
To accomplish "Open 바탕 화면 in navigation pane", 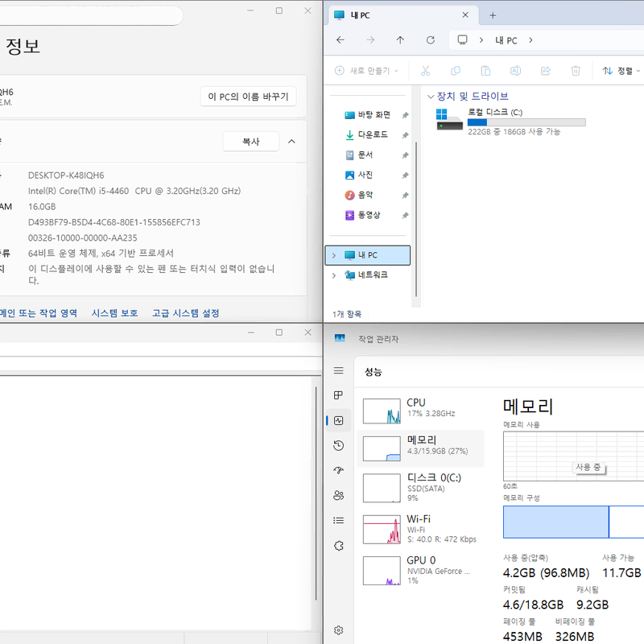I will (x=374, y=115).
